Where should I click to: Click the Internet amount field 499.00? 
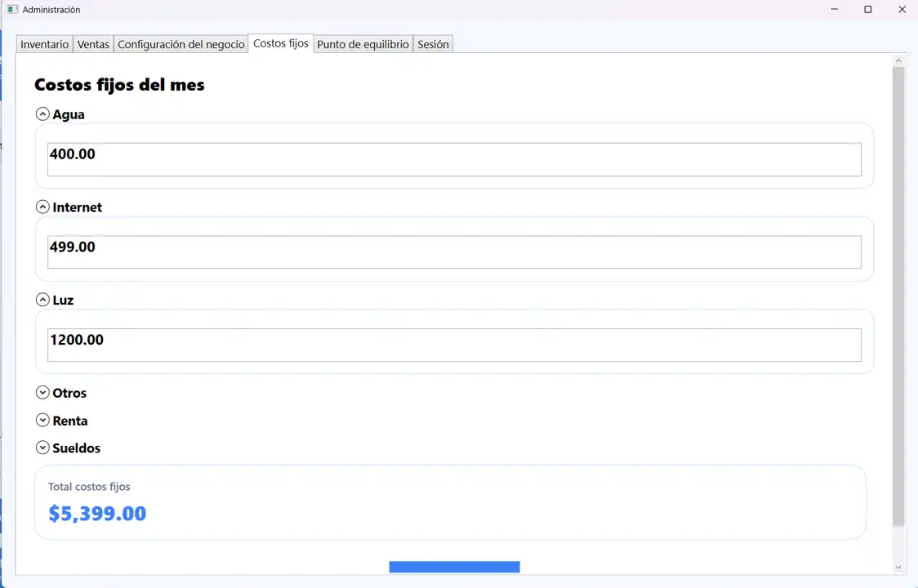point(454,252)
